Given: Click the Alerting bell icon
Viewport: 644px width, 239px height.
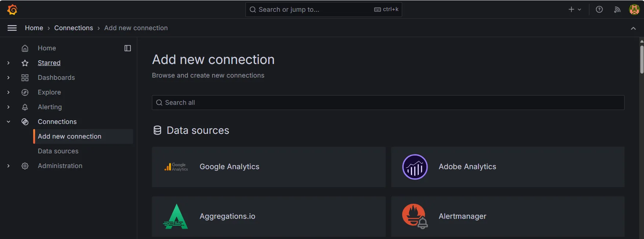Looking at the screenshot, I should [25, 107].
